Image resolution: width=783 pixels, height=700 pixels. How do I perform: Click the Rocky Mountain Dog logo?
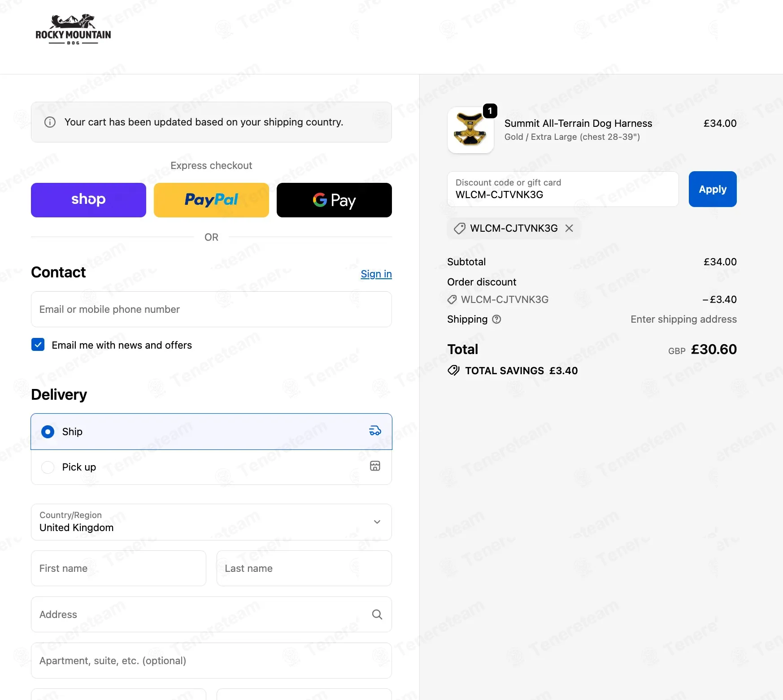73,30
